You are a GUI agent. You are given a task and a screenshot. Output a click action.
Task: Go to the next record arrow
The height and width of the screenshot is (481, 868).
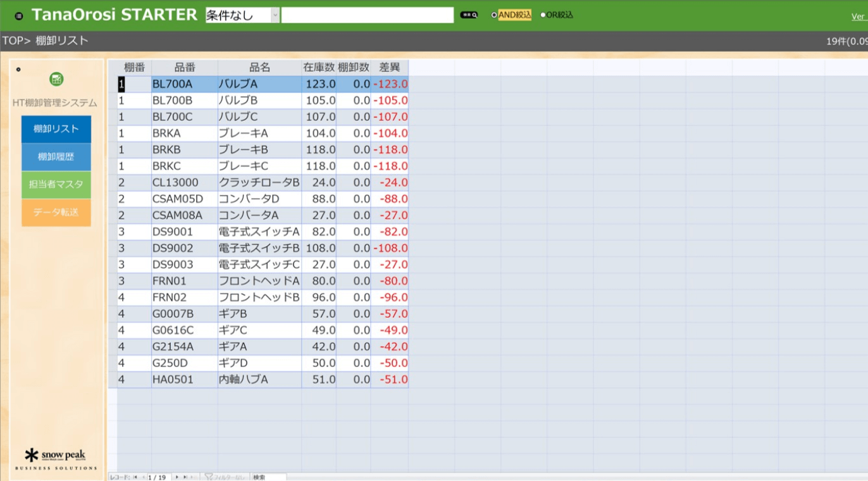[x=177, y=477]
